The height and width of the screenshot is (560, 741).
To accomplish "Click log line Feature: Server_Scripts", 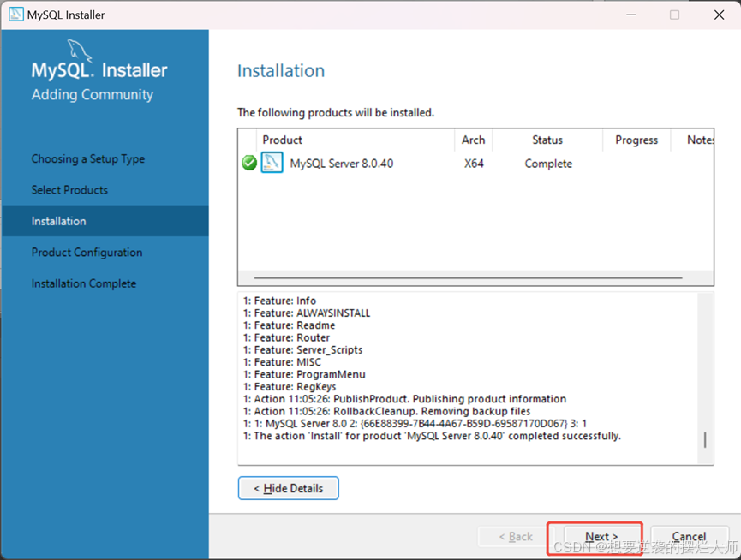I will click(302, 349).
